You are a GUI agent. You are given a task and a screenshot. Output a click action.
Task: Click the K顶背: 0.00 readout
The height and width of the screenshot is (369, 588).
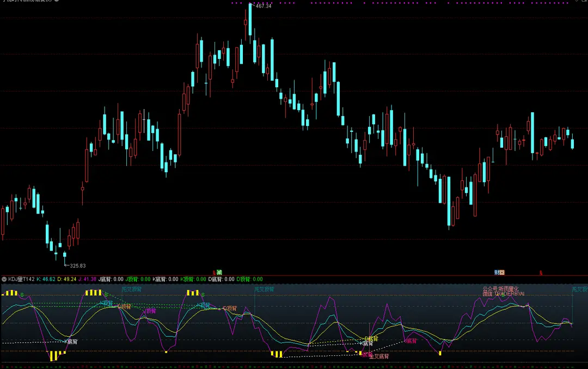[x=193, y=279]
